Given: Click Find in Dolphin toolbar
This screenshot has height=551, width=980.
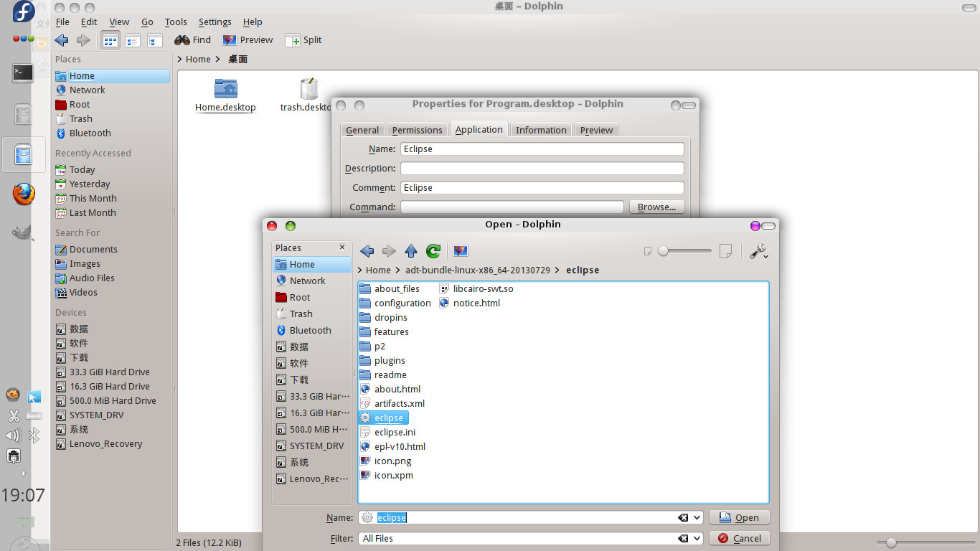Looking at the screenshot, I should 192,40.
